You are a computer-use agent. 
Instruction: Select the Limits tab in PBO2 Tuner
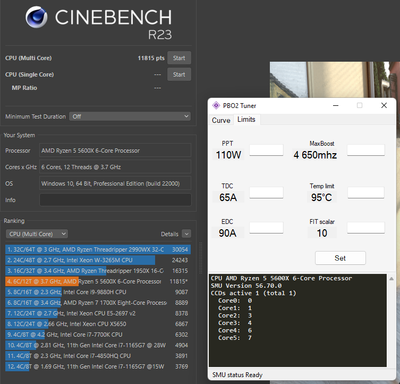tap(246, 119)
